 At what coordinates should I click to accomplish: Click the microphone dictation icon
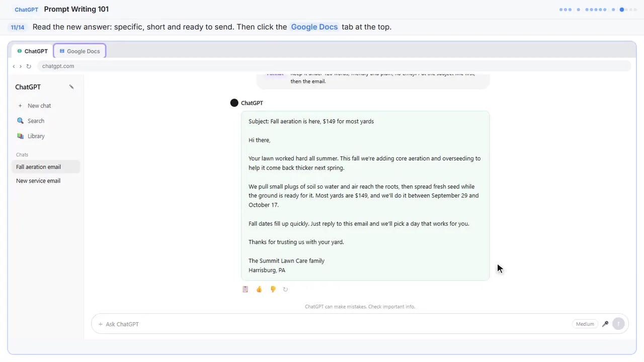(x=605, y=324)
